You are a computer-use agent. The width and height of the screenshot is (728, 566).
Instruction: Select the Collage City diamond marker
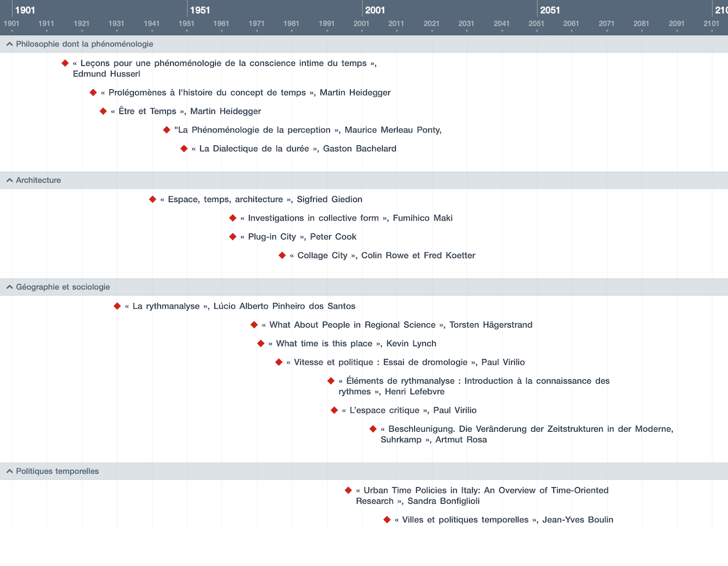282,255
